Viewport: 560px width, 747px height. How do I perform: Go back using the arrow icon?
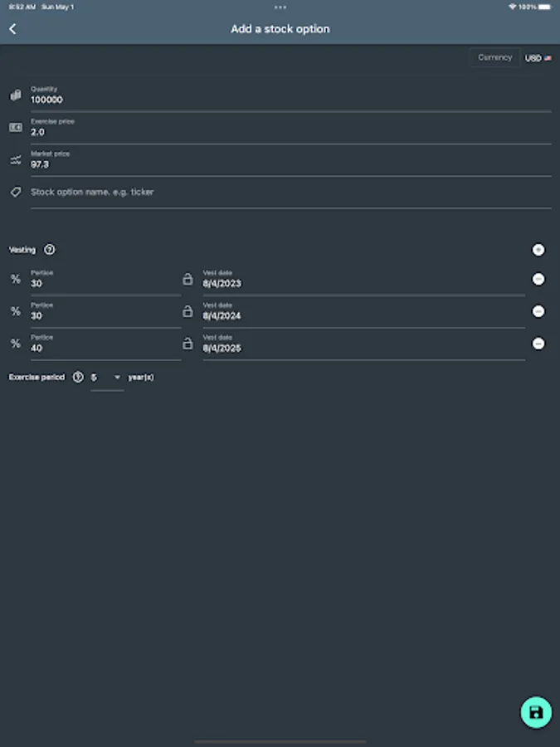click(x=12, y=29)
